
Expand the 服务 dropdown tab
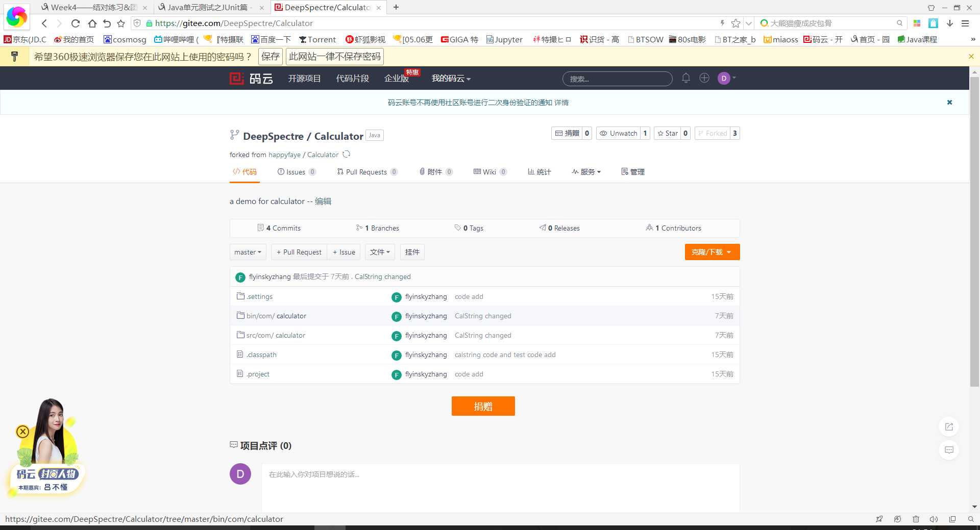[586, 172]
